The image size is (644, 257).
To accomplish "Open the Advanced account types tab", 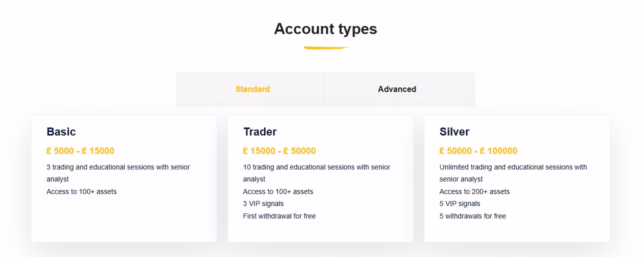I will (x=397, y=89).
